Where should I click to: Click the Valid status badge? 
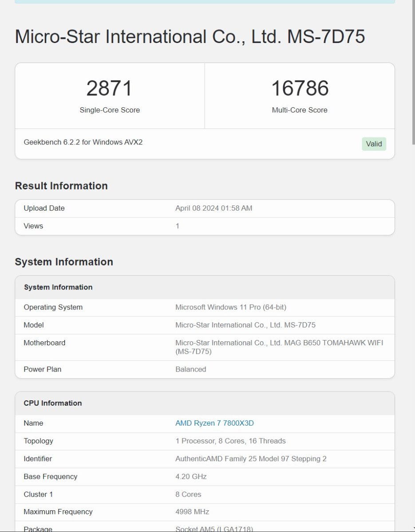[374, 144]
